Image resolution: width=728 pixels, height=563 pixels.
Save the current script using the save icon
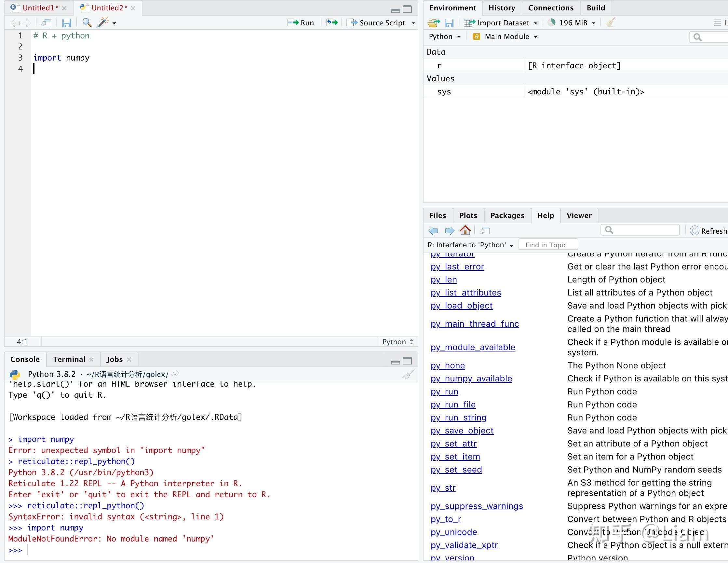[x=67, y=23]
